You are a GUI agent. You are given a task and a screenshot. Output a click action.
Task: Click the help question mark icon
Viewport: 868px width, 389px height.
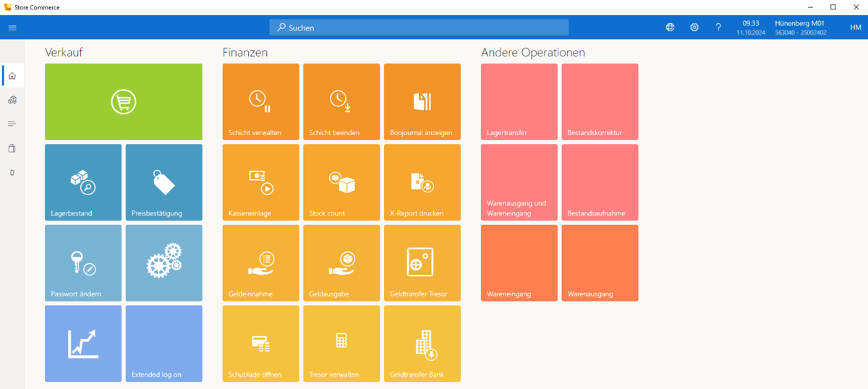coord(718,27)
